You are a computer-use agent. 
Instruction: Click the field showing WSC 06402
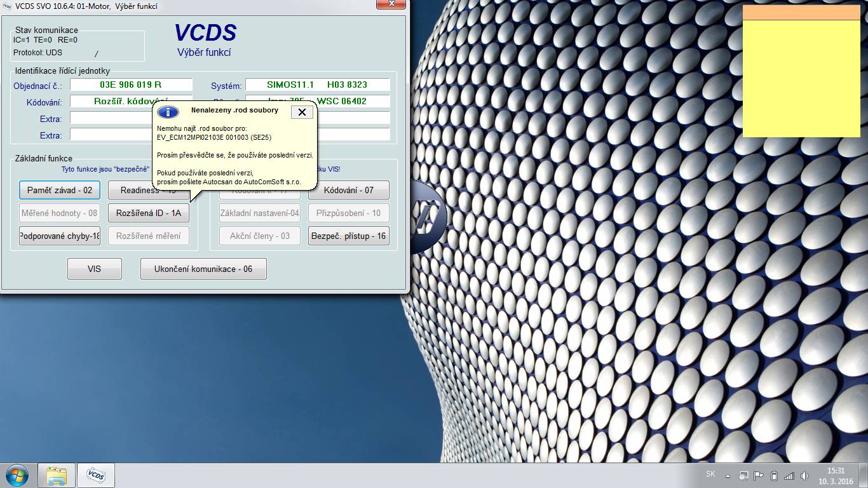317,101
